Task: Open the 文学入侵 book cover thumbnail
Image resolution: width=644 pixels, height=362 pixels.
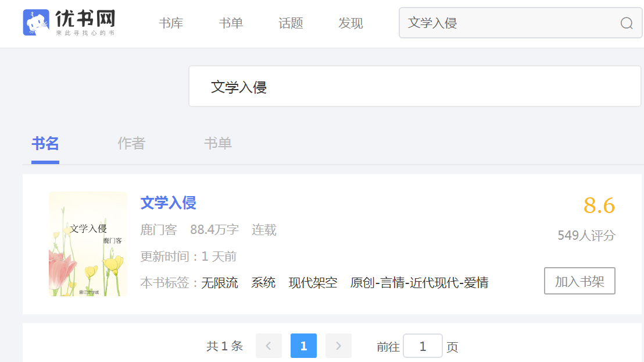Action: (x=88, y=244)
